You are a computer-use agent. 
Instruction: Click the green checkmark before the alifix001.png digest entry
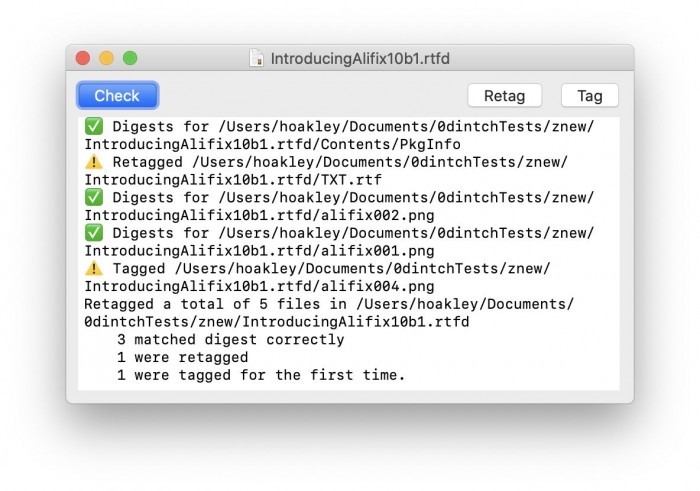[94, 234]
